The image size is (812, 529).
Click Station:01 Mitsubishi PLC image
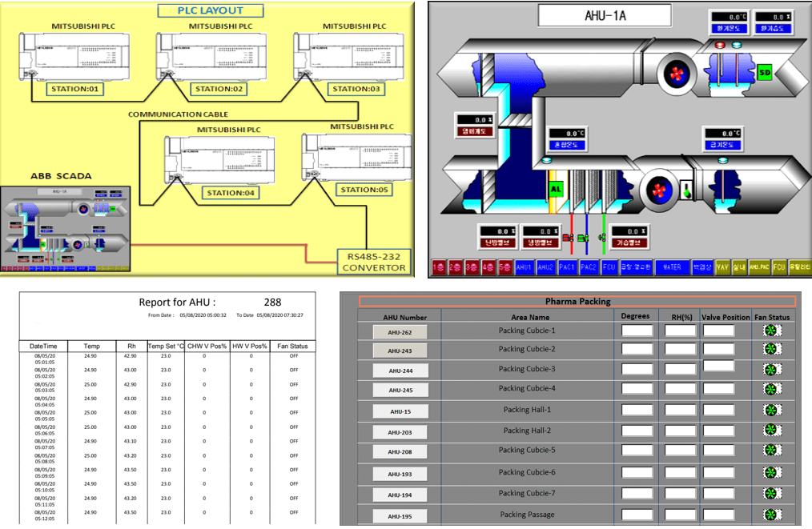tap(74, 56)
